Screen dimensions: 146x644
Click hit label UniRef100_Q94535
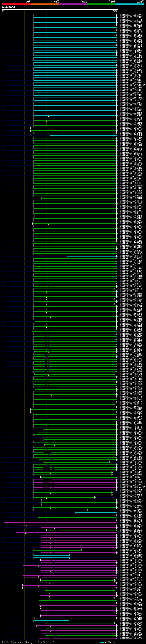[x=131, y=284]
